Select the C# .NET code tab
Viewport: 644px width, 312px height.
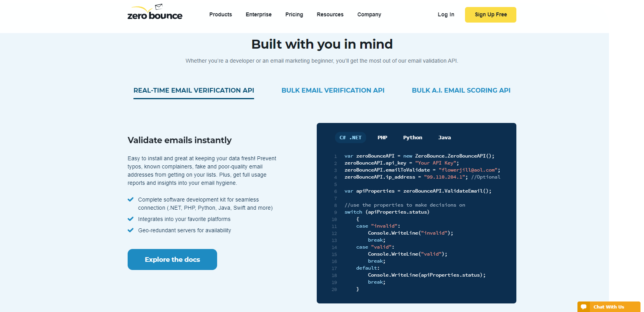350,138
